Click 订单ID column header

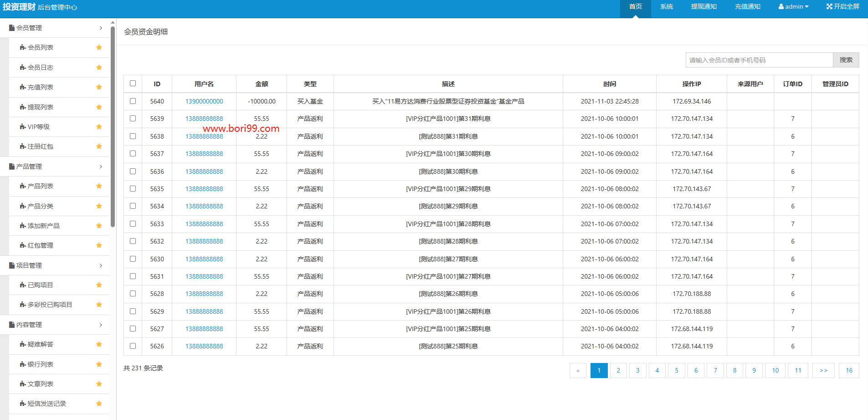[793, 84]
